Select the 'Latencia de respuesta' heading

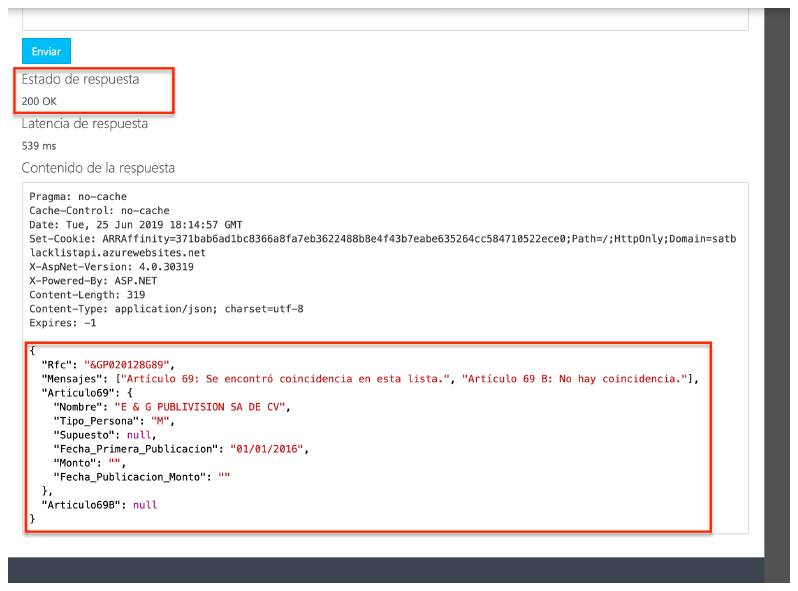(84, 124)
